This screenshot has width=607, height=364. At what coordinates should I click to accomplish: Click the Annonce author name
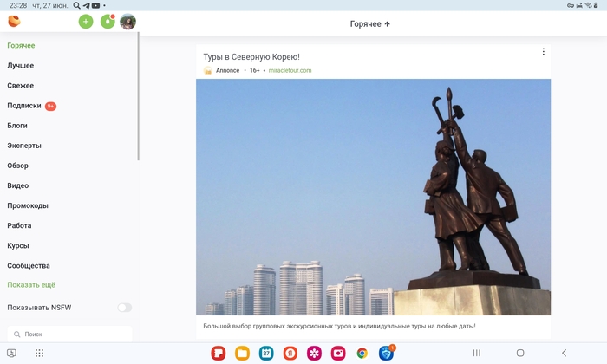pos(227,70)
